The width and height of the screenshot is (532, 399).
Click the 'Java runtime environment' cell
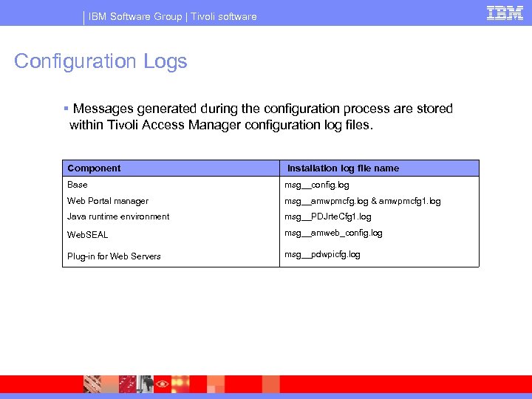(118, 216)
